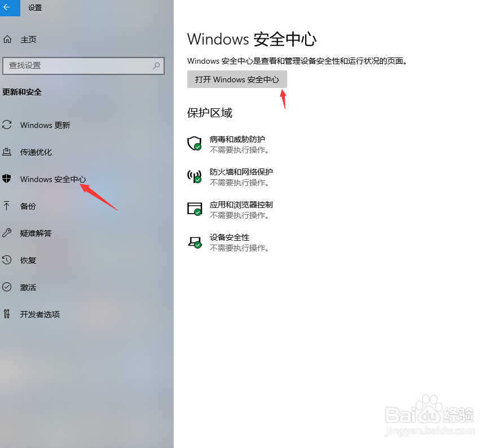This screenshot has width=502, height=448.
Task: Click the wrench icon for 疑难解答
Action: point(7,233)
